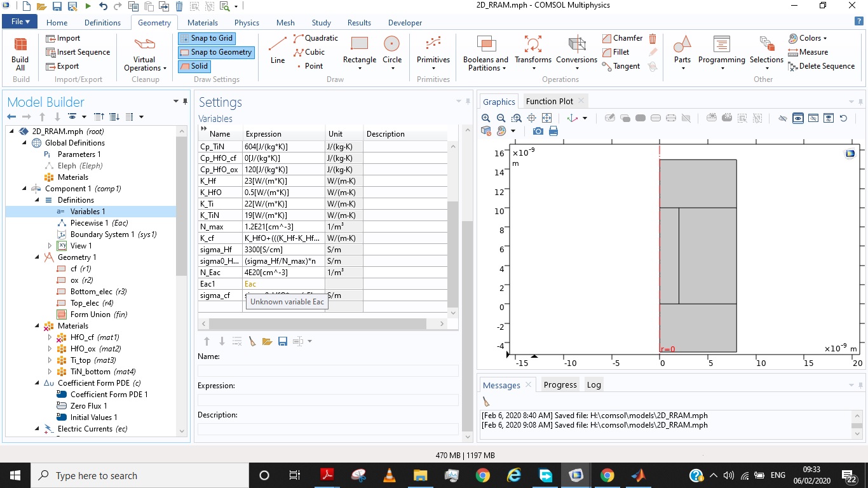This screenshot has height=488, width=868.
Task: Open the Colors dropdown
Action: click(x=808, y=38)
